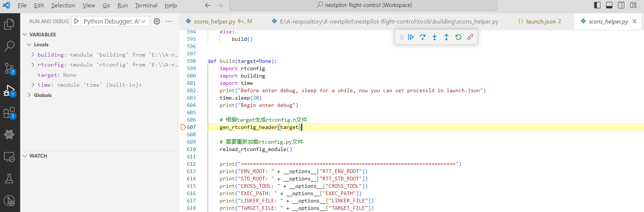Open the Customize Layout control
644x212 pixels.
tap(633, 5)
